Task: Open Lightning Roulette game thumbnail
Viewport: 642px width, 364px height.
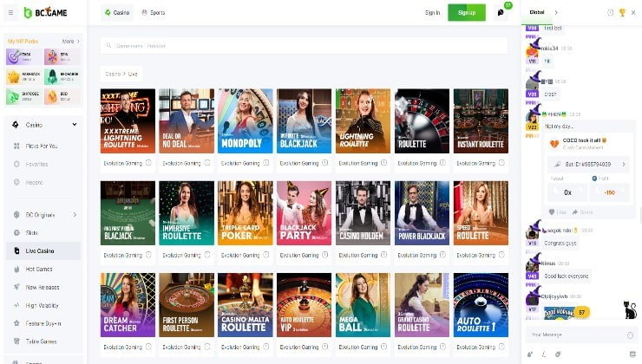Action: (364, 121)
